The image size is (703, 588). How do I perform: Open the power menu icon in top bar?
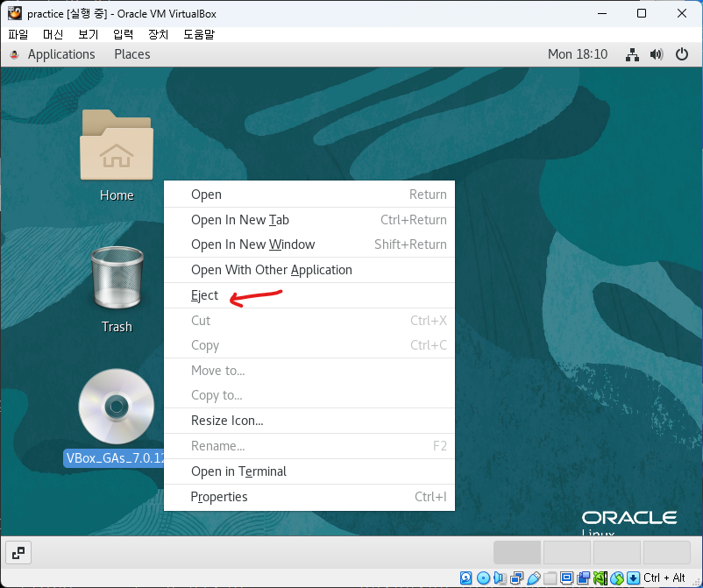click(x=681, y=54)
